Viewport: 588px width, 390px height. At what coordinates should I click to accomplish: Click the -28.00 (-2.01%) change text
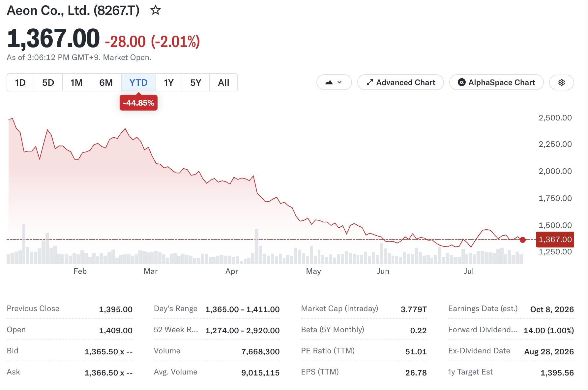(x=152, y=42)
